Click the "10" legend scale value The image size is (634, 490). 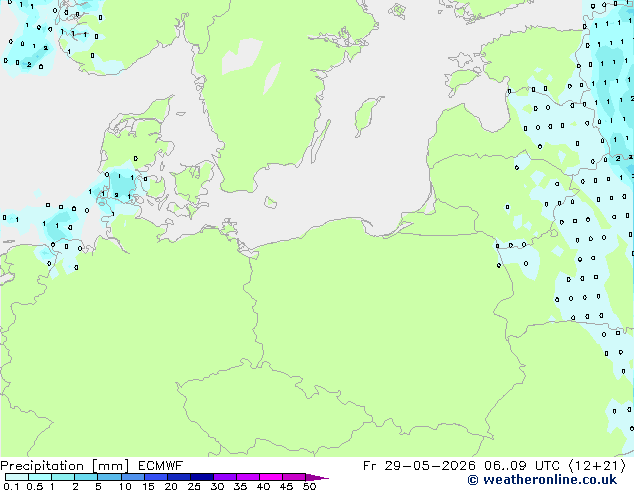[x=125, y=486]
